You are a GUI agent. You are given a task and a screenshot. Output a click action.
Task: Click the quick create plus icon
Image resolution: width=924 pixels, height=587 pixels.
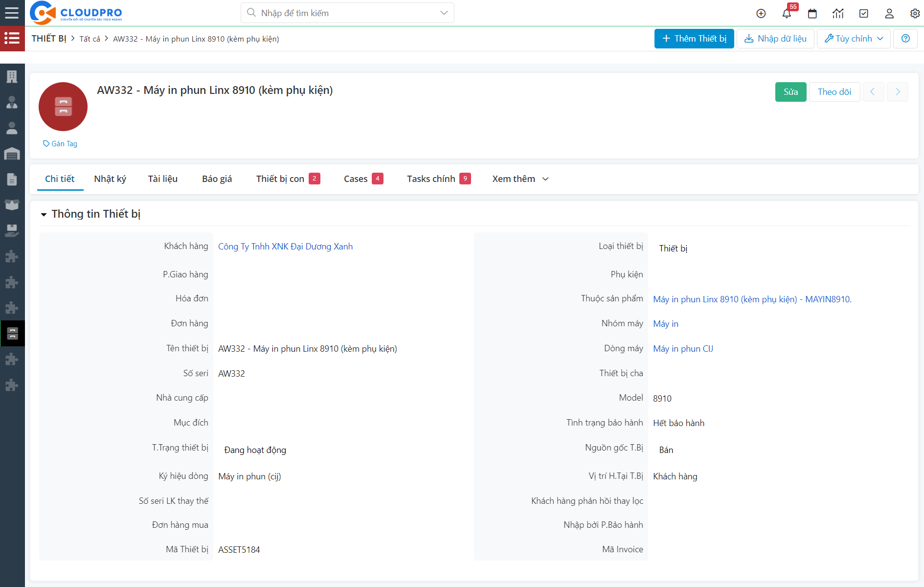pos(761,13)
